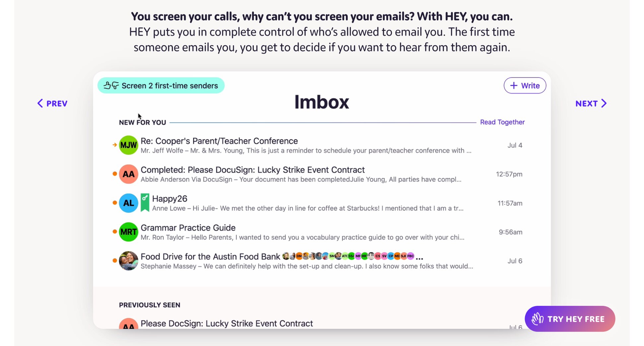The width and height of the screenshot is (644, 346).
Task: Click the participant avatars row on Food Drive
Action: pos(348,256)
